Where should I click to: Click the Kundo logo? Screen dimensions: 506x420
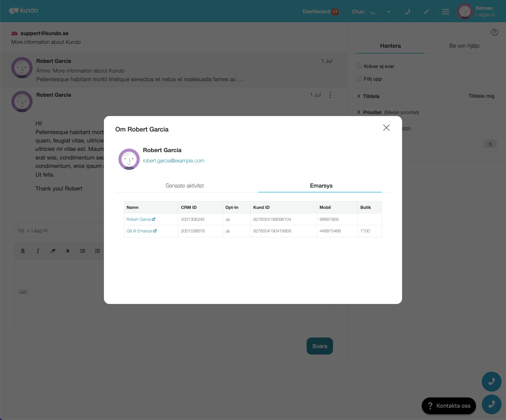pos(24,11)
